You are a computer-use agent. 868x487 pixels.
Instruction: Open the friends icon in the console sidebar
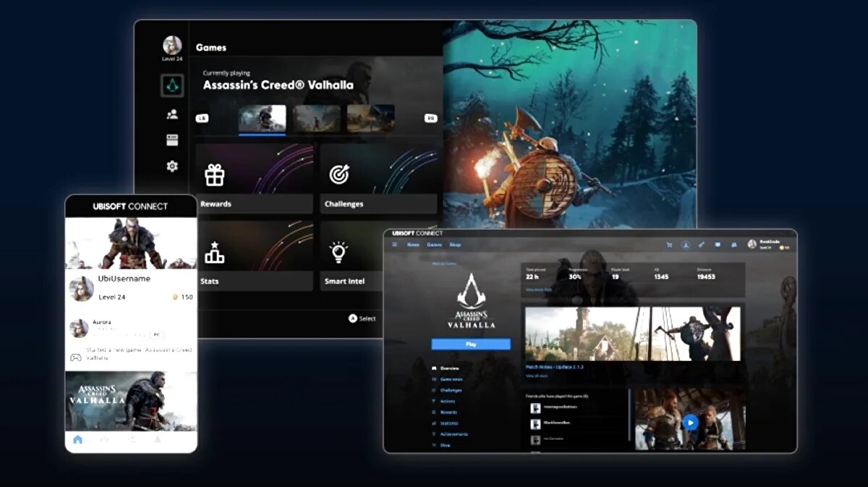(171, 113)
